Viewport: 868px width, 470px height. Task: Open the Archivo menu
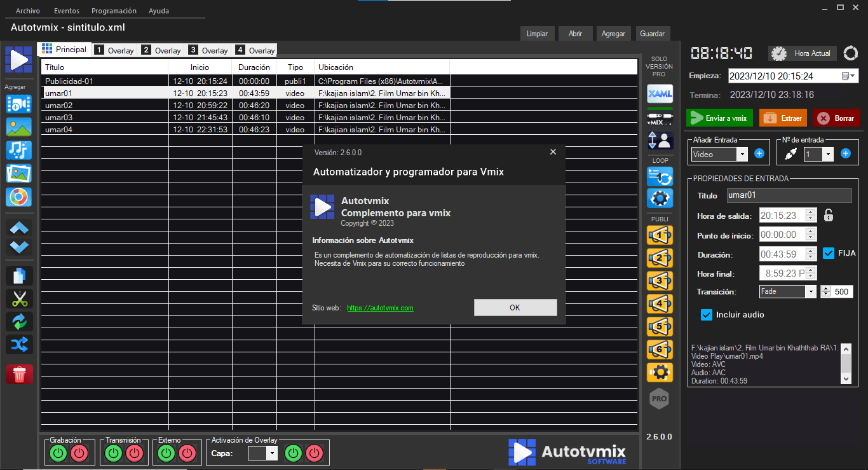click(27, 11)
